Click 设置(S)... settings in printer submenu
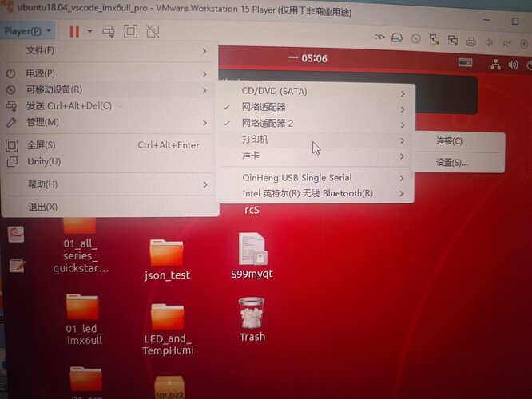Screen dimensions: 532x399 click(459, 163)
